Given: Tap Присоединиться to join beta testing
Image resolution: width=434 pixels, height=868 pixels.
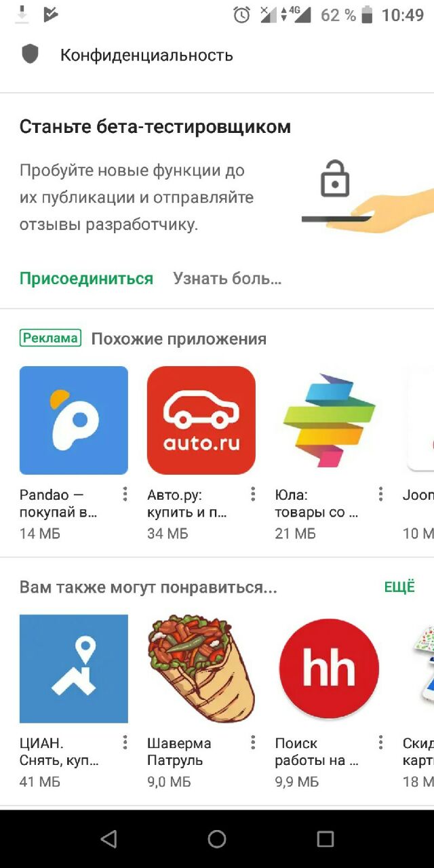Looking at the screenshot, I should pyautogui.click(x=86, y=279).
